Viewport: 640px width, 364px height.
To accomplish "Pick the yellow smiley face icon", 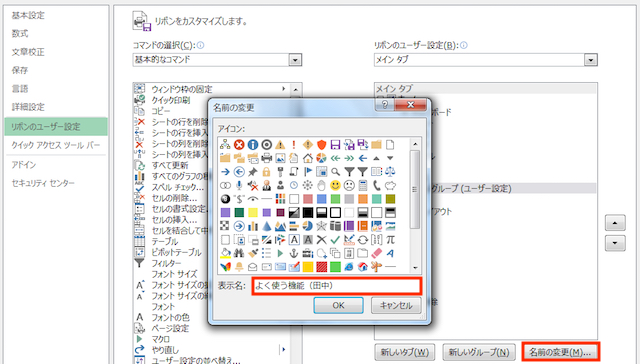I will click(335, 185).
